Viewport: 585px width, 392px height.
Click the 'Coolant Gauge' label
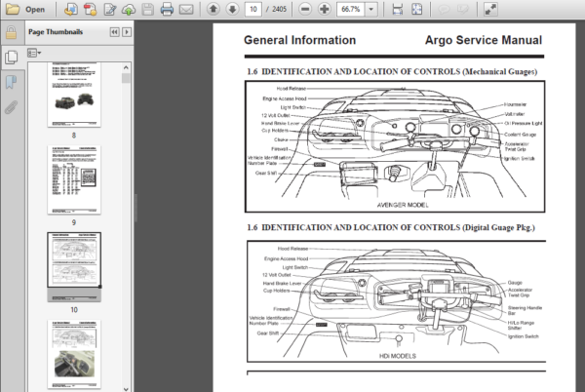520,135
